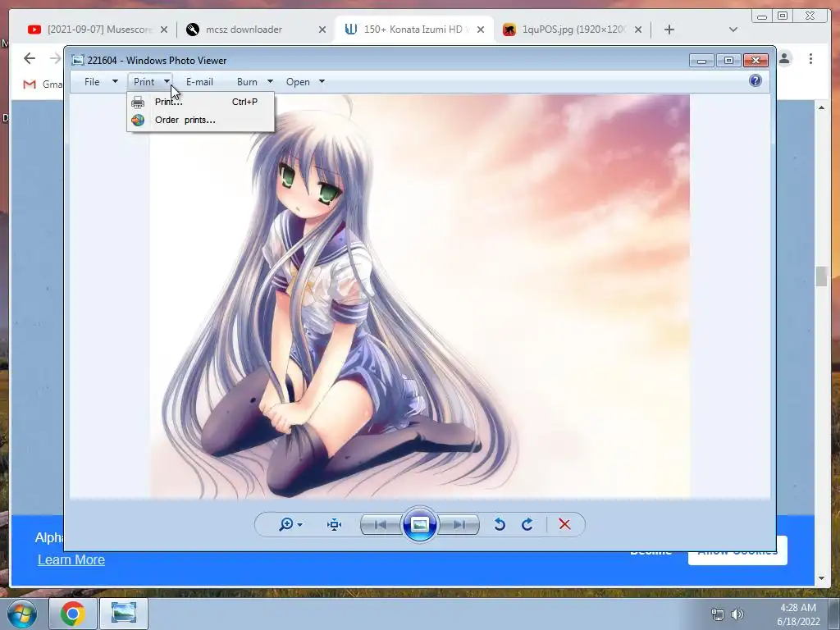This screenshot has width=840, height=630.
Task: Open the Gmail bookmark
Action: (43, 84)
